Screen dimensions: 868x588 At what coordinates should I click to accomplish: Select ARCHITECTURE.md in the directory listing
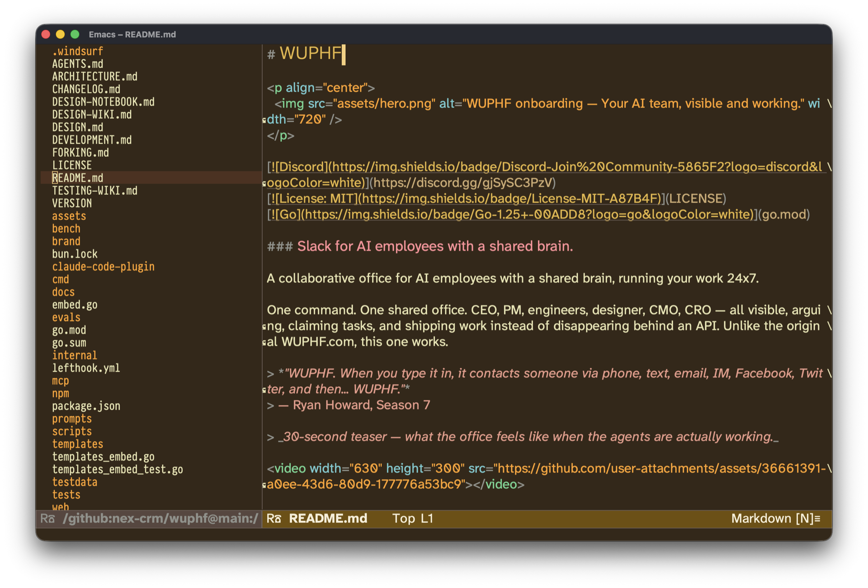point(94,76)
